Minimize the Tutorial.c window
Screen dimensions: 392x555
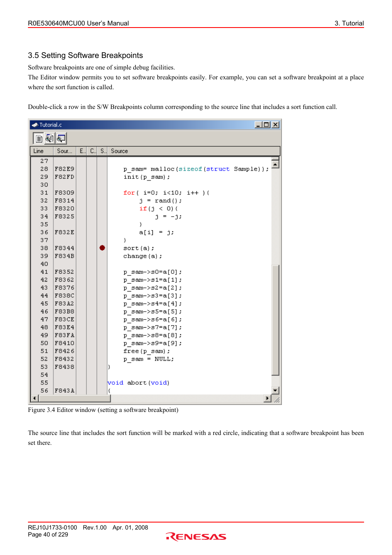click(258, 125)
